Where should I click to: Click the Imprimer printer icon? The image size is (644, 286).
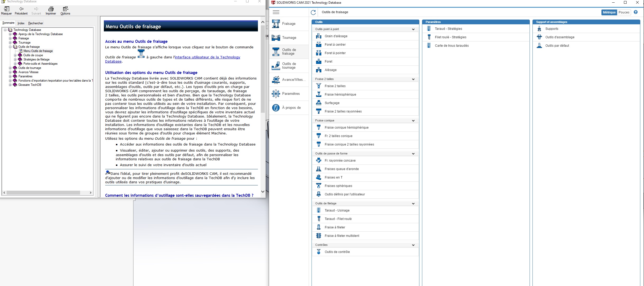click(x=51, y=9)
